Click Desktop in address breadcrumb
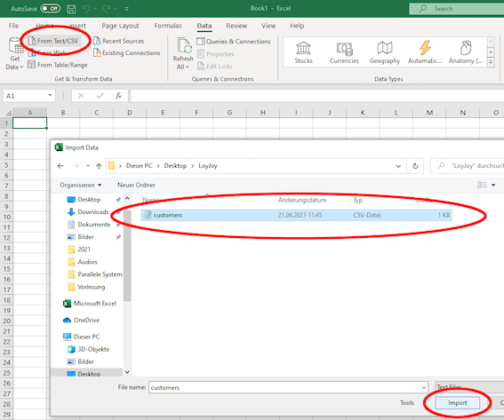 [x=175, y=166]
